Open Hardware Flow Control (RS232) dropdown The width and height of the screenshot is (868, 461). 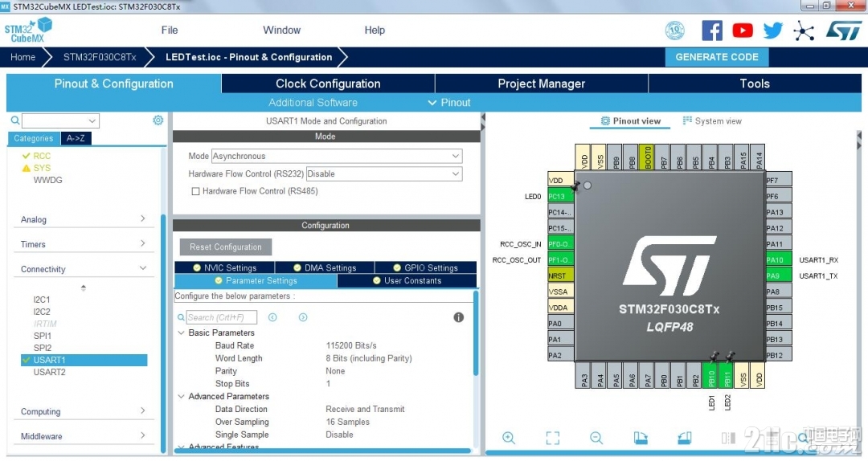pos(384,173)
